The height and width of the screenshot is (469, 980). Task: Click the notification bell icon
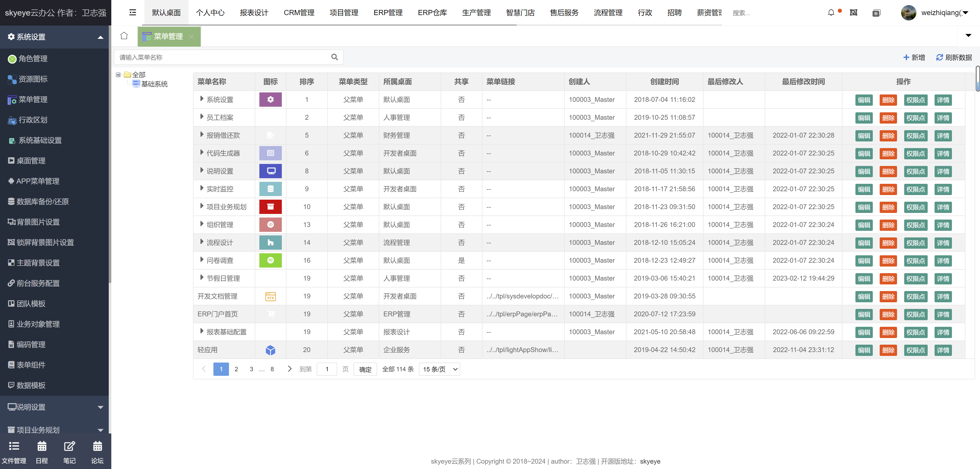point(831,13)
